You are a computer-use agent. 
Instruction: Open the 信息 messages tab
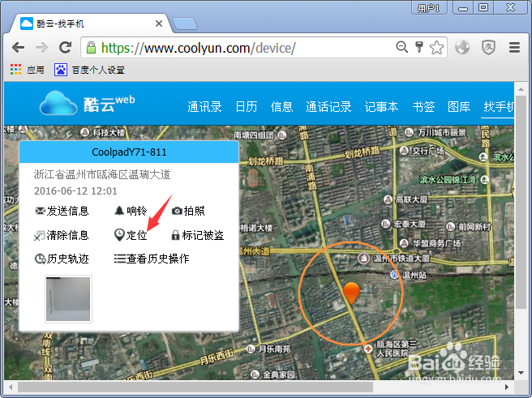point(281,107)
